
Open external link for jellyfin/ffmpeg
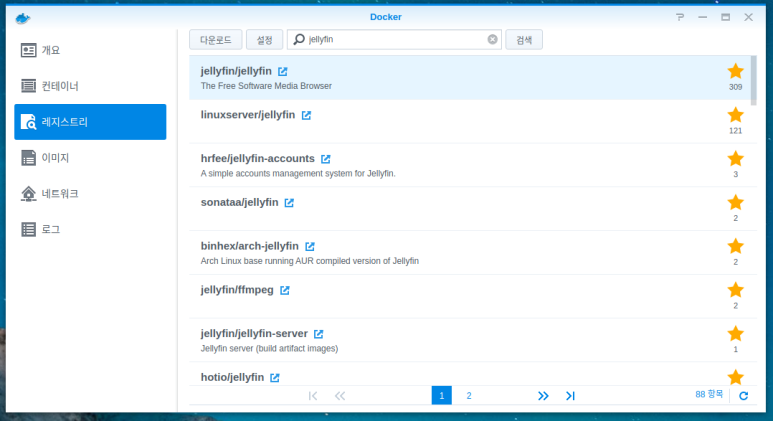(284, 290)
